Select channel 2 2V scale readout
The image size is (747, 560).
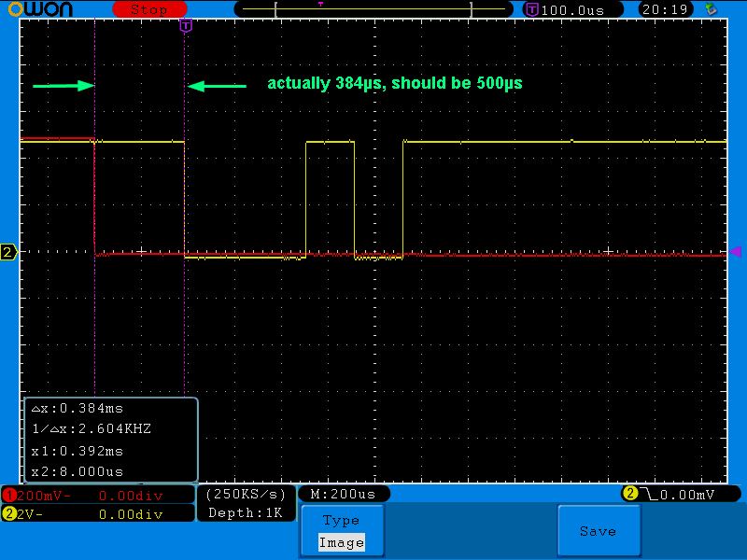tap(30, 514)
